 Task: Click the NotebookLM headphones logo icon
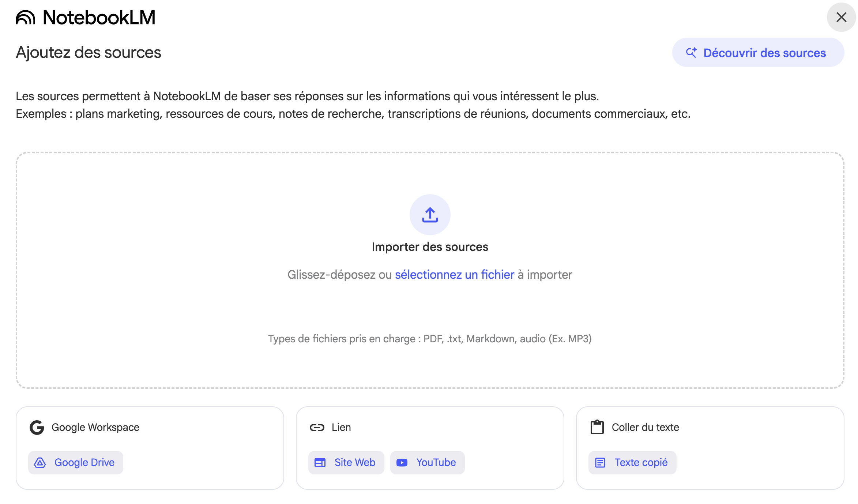click(26, 17)
